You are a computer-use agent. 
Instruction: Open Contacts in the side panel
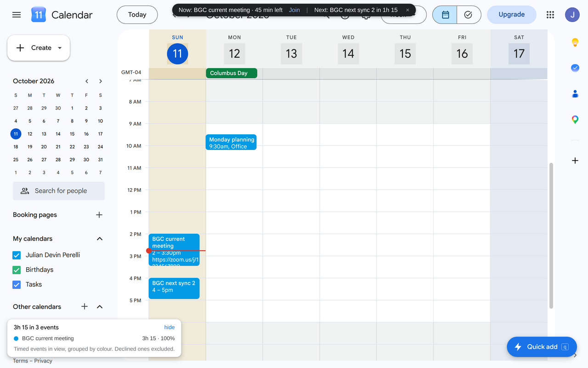coord(575,94)
